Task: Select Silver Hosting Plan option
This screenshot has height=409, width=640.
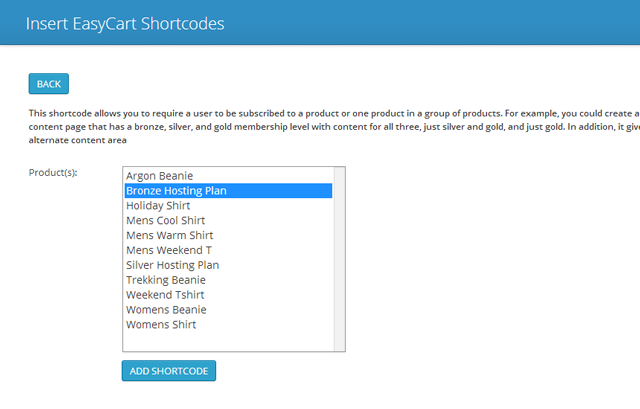Action: coord(172,265)
